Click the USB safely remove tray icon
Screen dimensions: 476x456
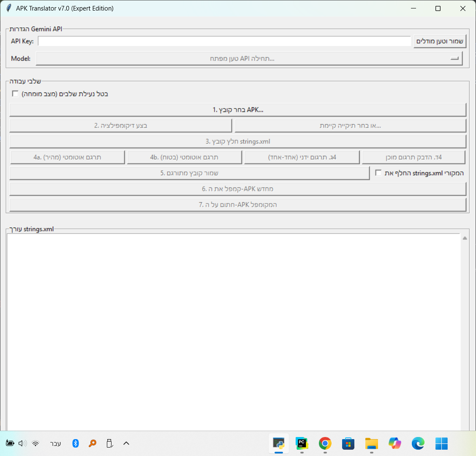point(109,444)
